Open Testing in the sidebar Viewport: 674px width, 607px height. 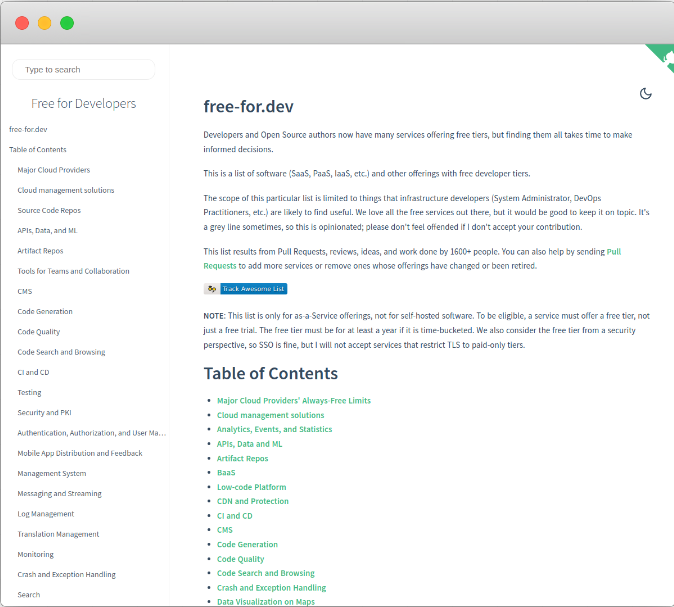(29, 392)
